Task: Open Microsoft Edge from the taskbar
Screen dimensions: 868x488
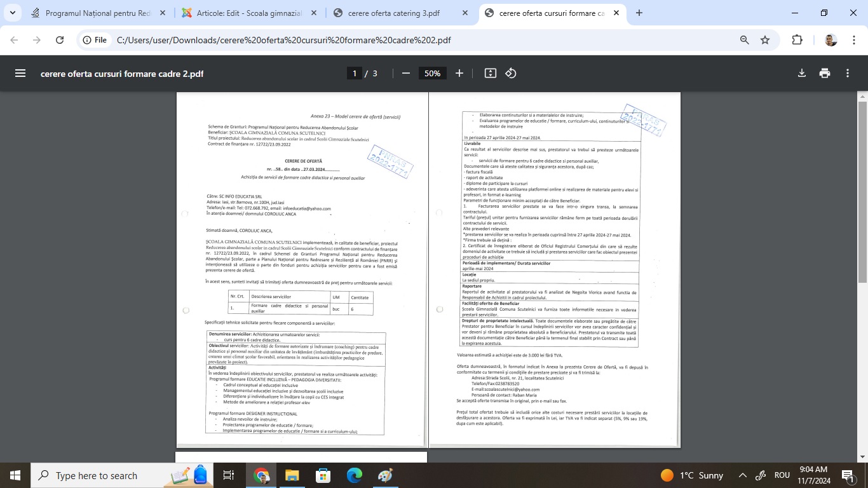Action: pyautogui.click(x=354, y=475)
